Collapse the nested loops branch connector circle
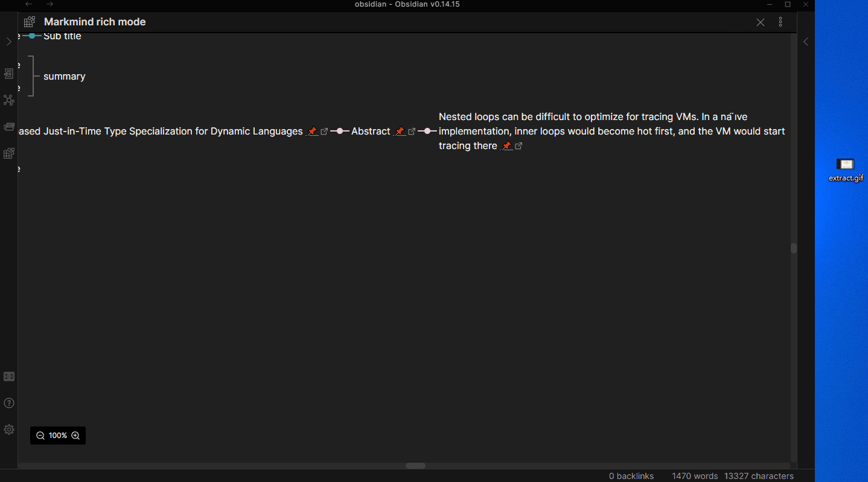The height and width of the screenshot is (482, 868). pos(428,131)
